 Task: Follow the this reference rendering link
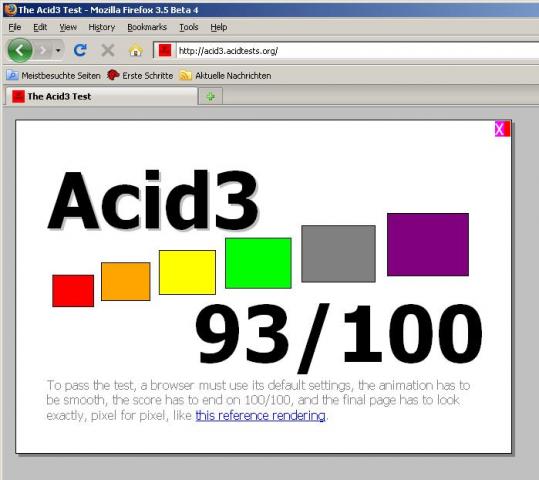(261, 416)
